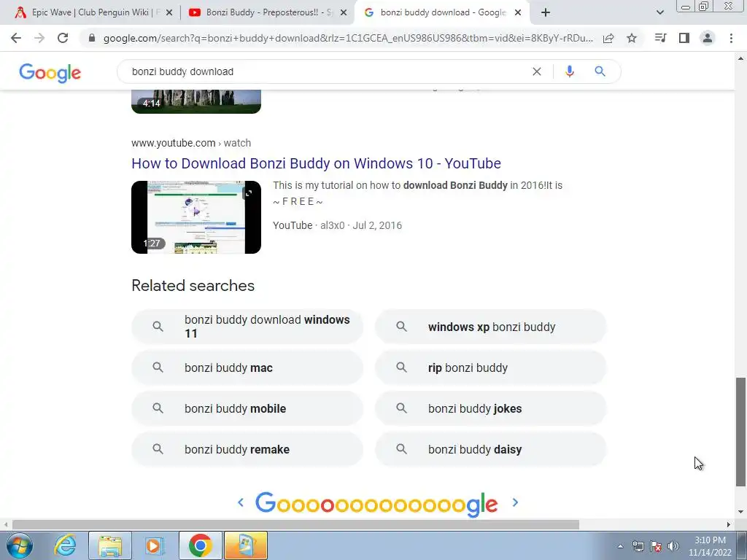The image size is (747, 560).
Task: Open the Windows flag app in taskbar
Action: tap(245, 545)
